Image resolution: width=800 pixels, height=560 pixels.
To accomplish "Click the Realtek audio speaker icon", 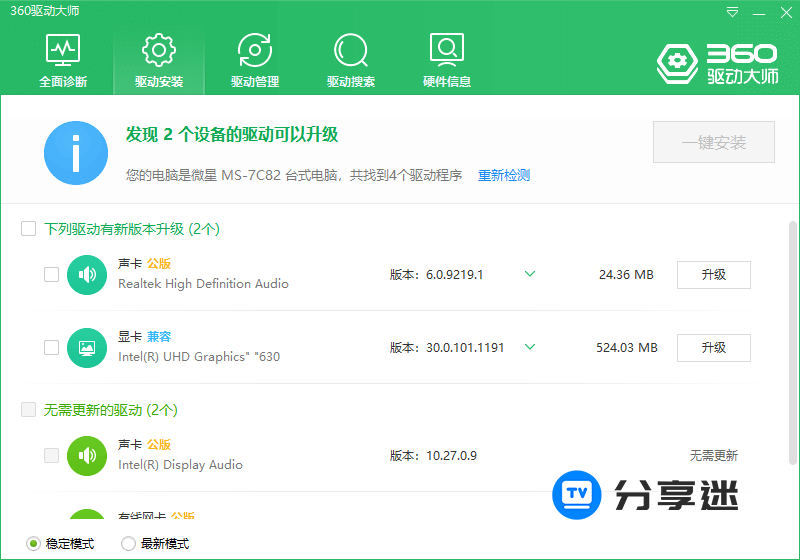I will pyautogui.click(x=87, y=274).
